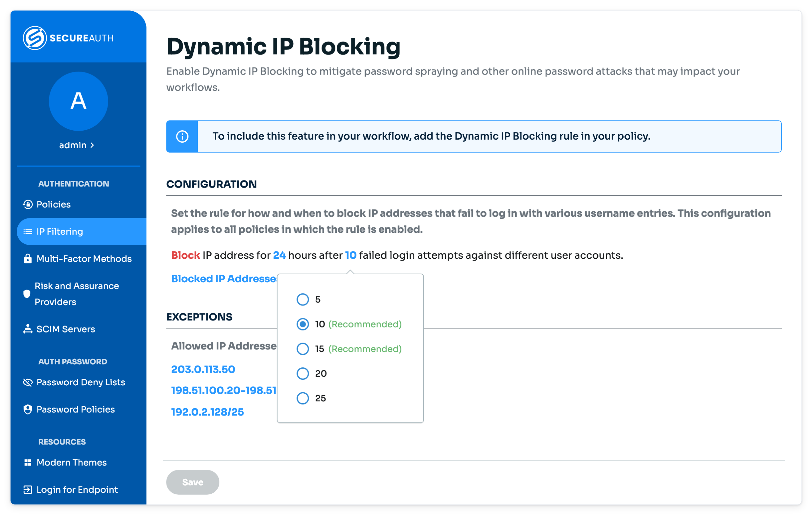
Task: Click allowed range 198.51.100.20
Action: [224, 391]
